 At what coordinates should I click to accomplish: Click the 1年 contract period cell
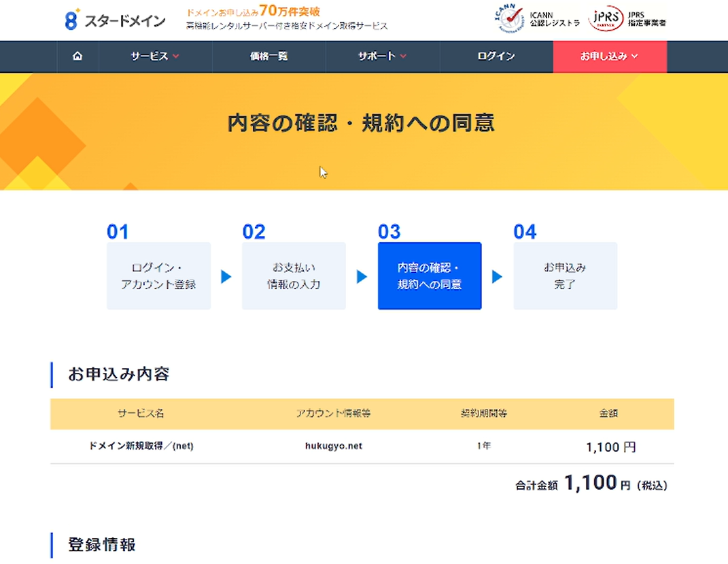pyautogui.click(x=483, y=446)
